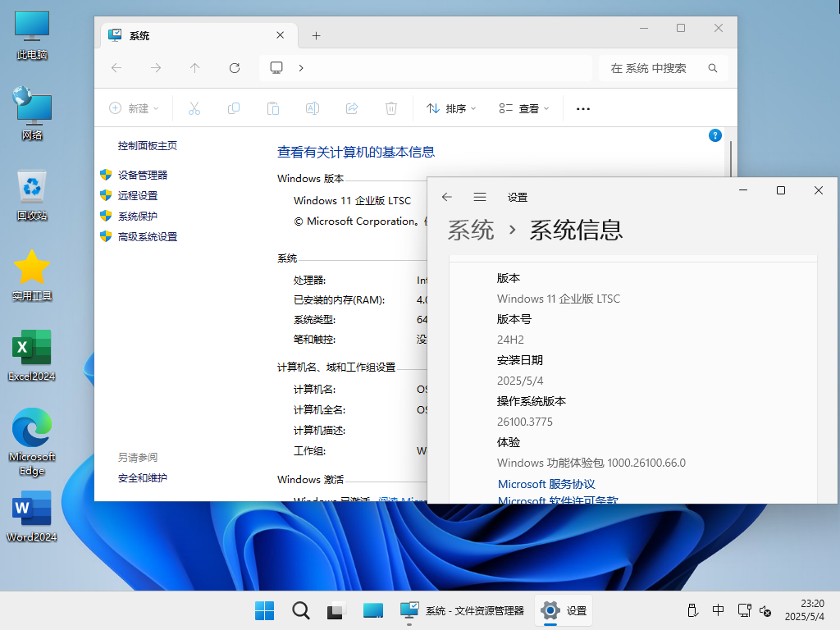The image size is (840, 630).
Task: Launch Microsoft Edge from the desktop
Action: 32,442
